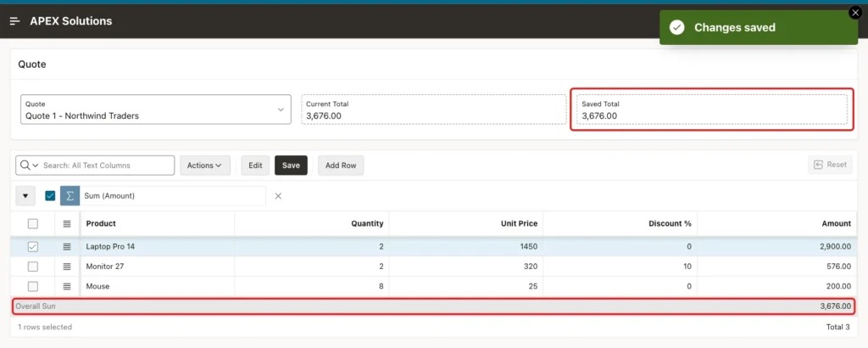
Task: Click the unit price 320 cell
Action: coord(466,267)
